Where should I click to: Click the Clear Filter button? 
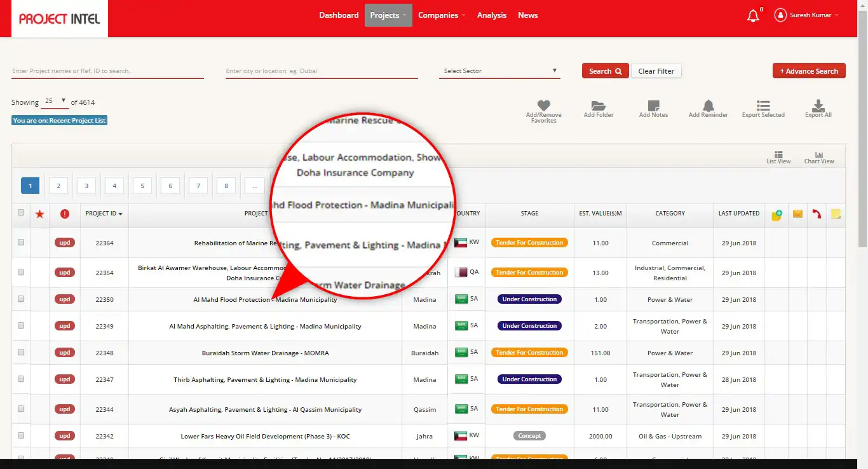click(656, 71)
